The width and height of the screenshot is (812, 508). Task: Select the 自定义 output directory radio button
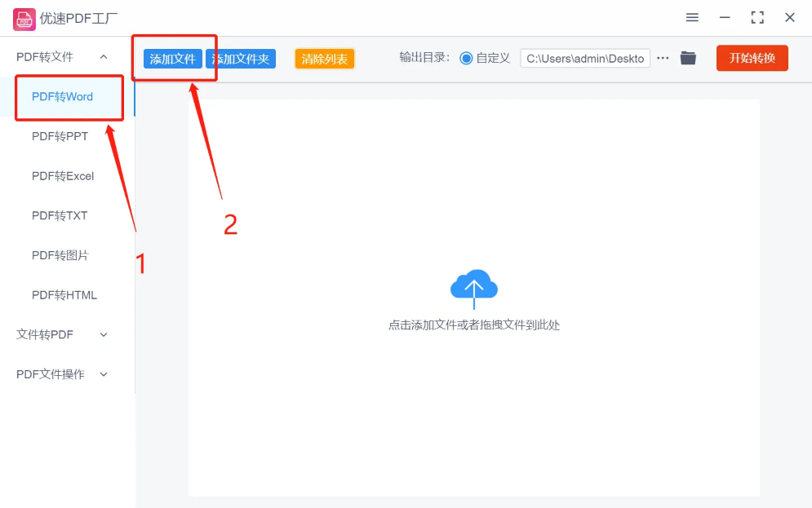(x=466, y=58)
